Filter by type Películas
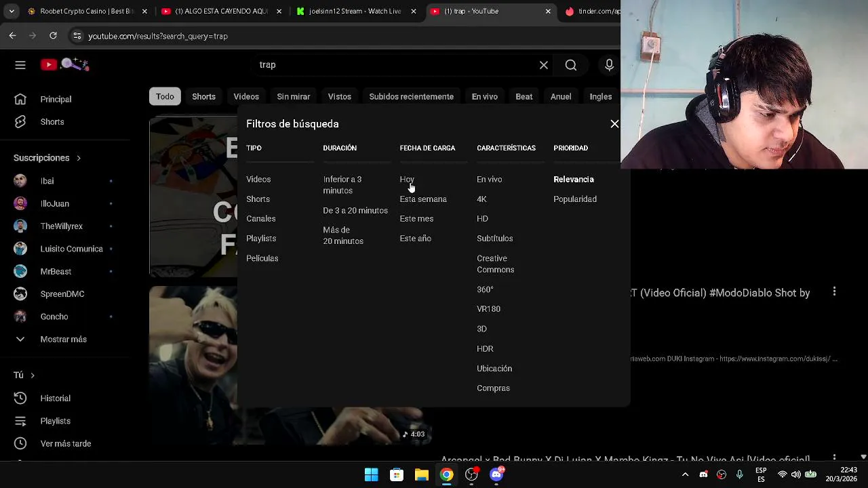The height and width of the screenshot is (488, 868). [x=262, y=258]
